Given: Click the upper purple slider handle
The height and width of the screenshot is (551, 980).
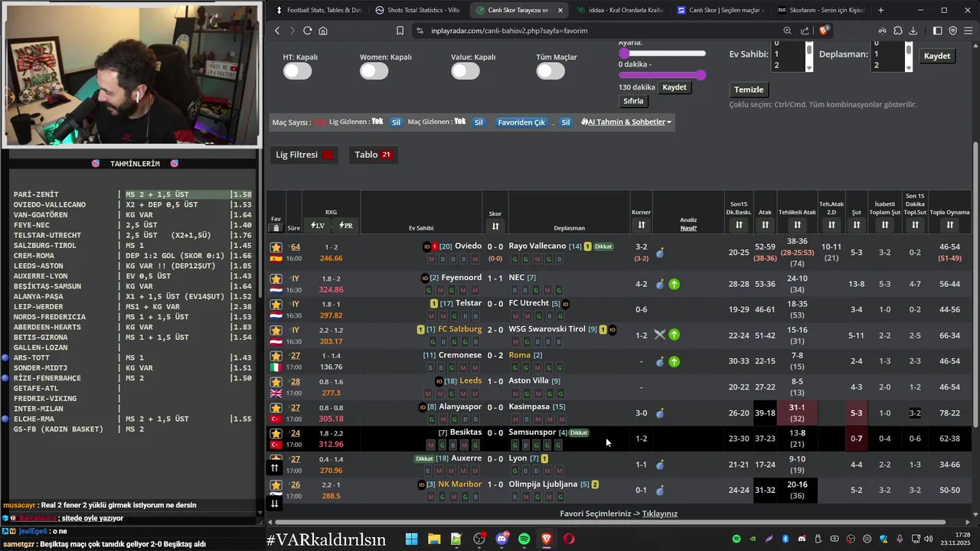Looking at the screenshot, I should 624,53.
